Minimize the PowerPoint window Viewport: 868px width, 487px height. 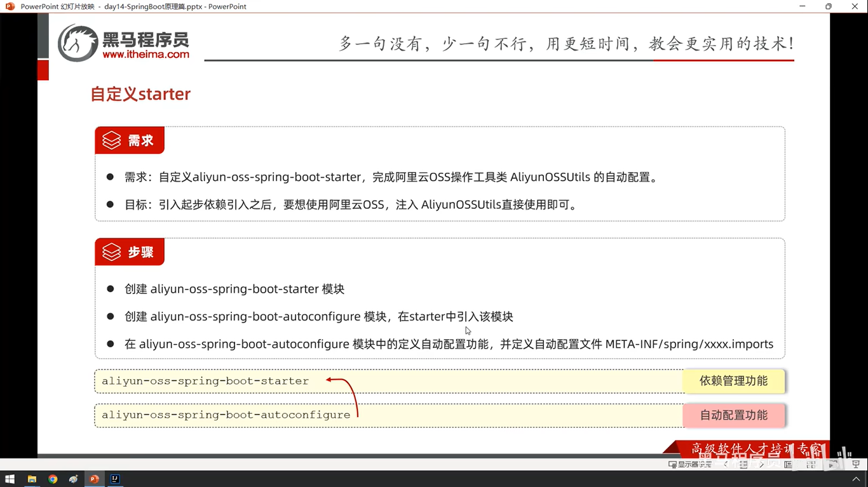tap(803, 6)
